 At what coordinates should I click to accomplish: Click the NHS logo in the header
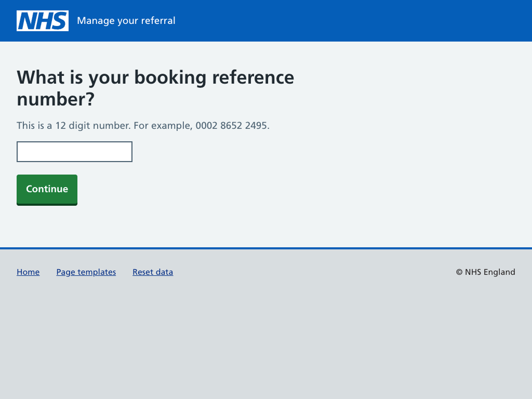click(x=43, y=21)
